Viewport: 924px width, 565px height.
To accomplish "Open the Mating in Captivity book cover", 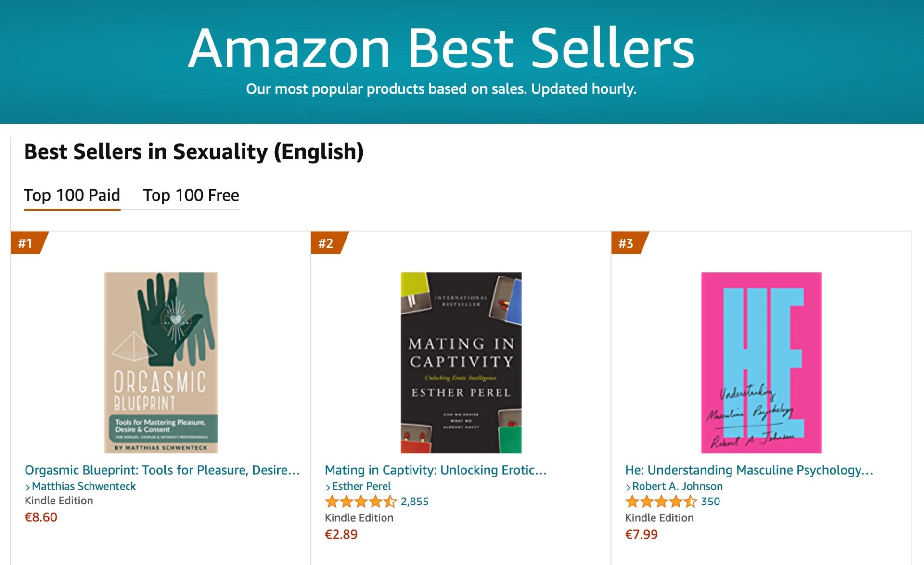I will point(461,363).
